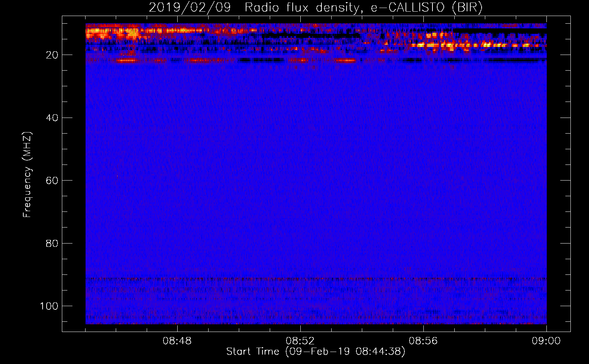The height and width of the screenshot is (364, 589).
Task: Click the 100 MHz frequency tick label
Action: [x=49, y=306]
